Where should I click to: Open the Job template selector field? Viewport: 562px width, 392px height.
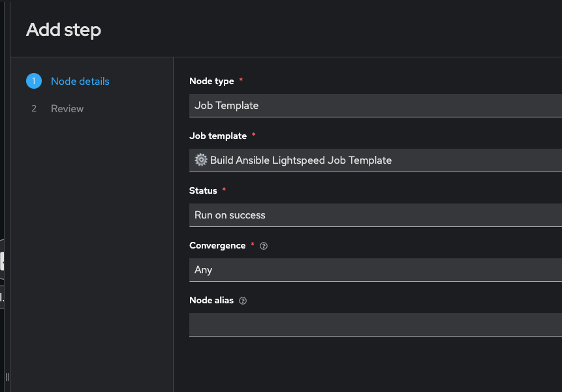[375, 160]
